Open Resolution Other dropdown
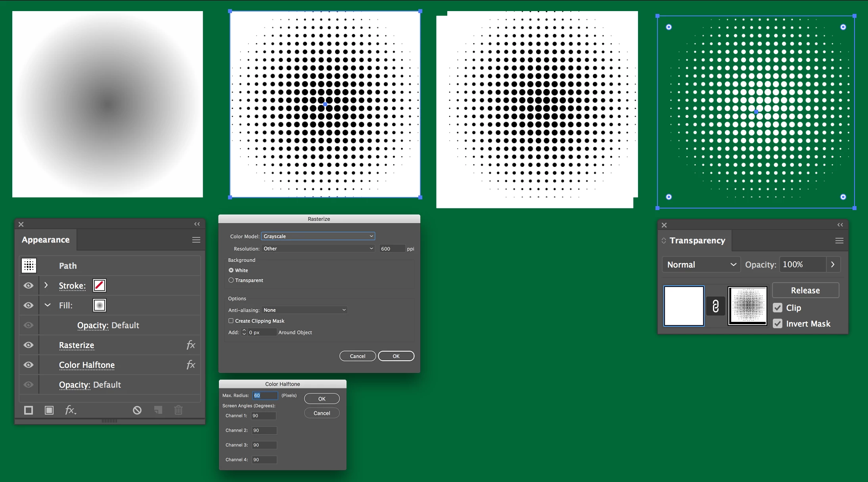This screenshot has height=482, width=868. point(318,249)
